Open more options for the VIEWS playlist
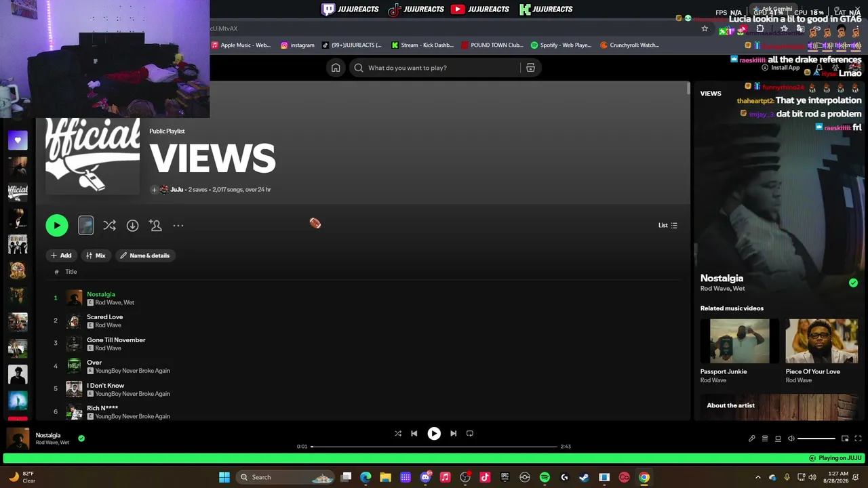Screen dimensions: 868x488 tap(178, 226)
